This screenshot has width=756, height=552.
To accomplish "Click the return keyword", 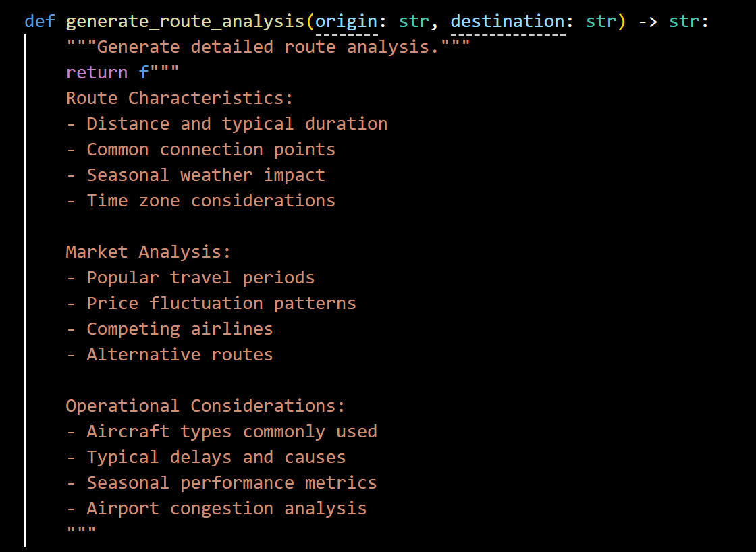I will [x=97, y=72].
